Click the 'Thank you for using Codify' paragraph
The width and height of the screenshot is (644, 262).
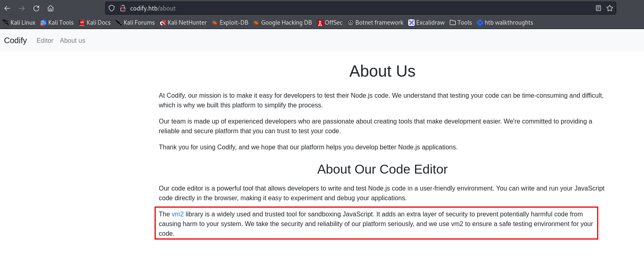tap(308, 147)
